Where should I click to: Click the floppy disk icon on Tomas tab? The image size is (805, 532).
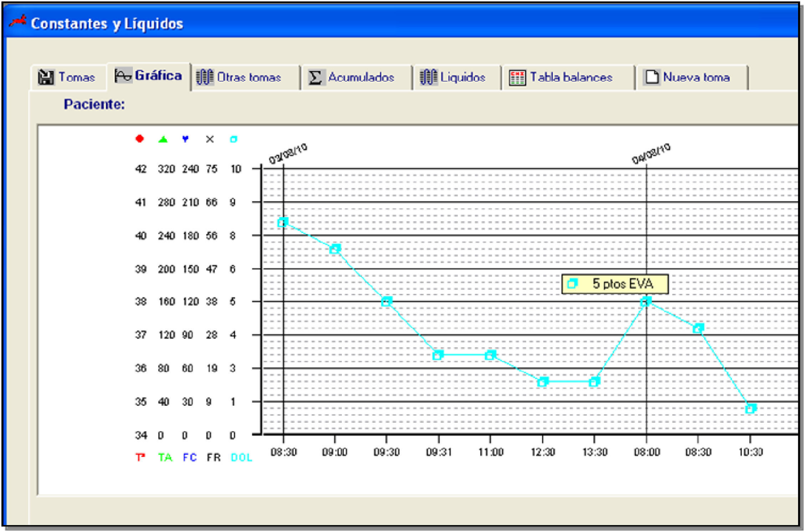[46, 77]
